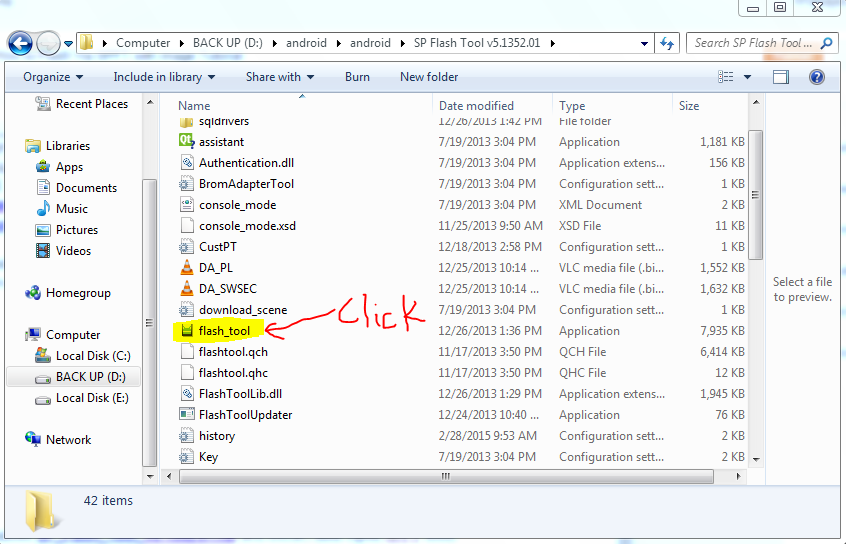846x544 pixels.
Task: Click file list scroll down arrow
Action: 756,459
